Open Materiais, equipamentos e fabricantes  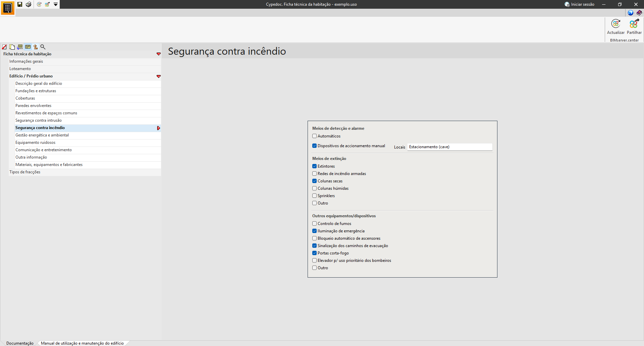49,165
